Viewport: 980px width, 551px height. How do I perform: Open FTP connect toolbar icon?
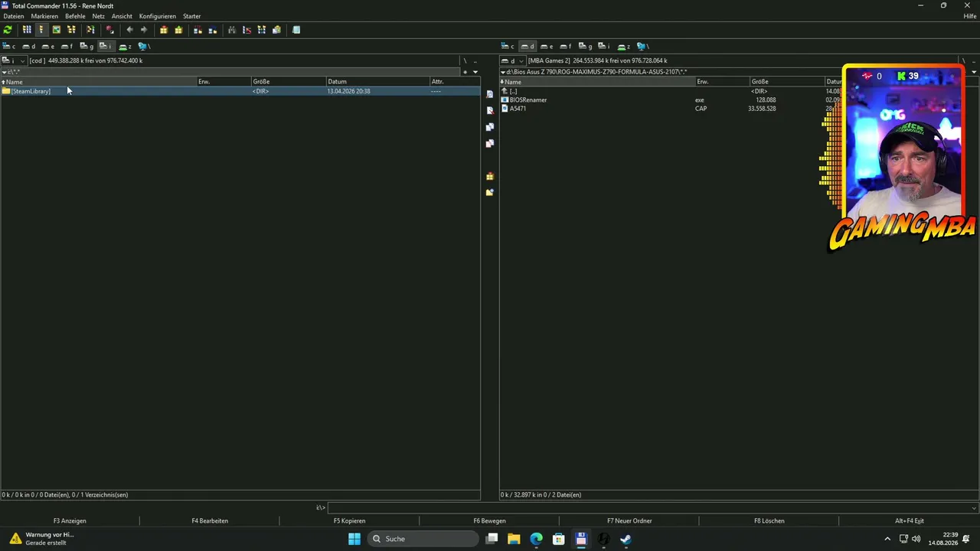coord(198,30)
